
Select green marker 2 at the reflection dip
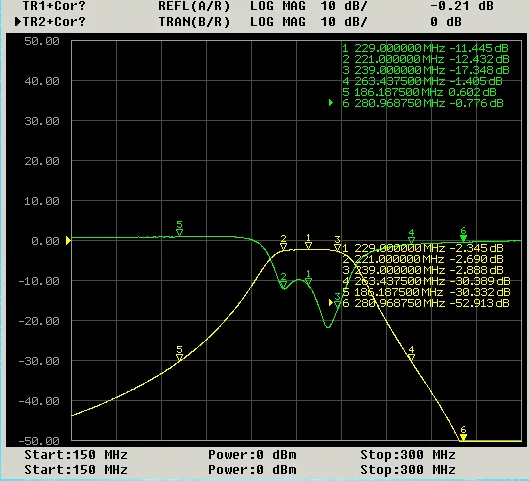click(x=284, y=280)
